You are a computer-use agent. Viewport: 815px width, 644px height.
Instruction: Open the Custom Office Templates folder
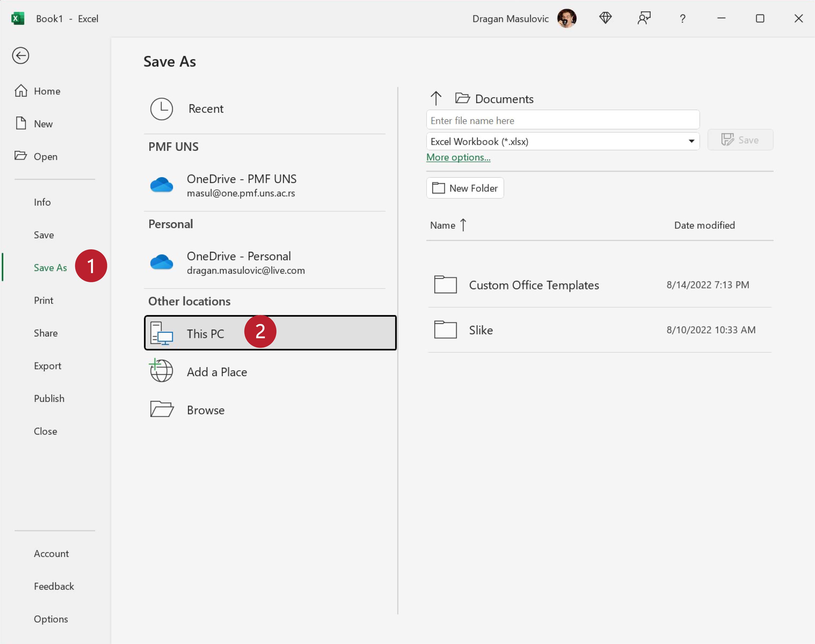point(533,285)
